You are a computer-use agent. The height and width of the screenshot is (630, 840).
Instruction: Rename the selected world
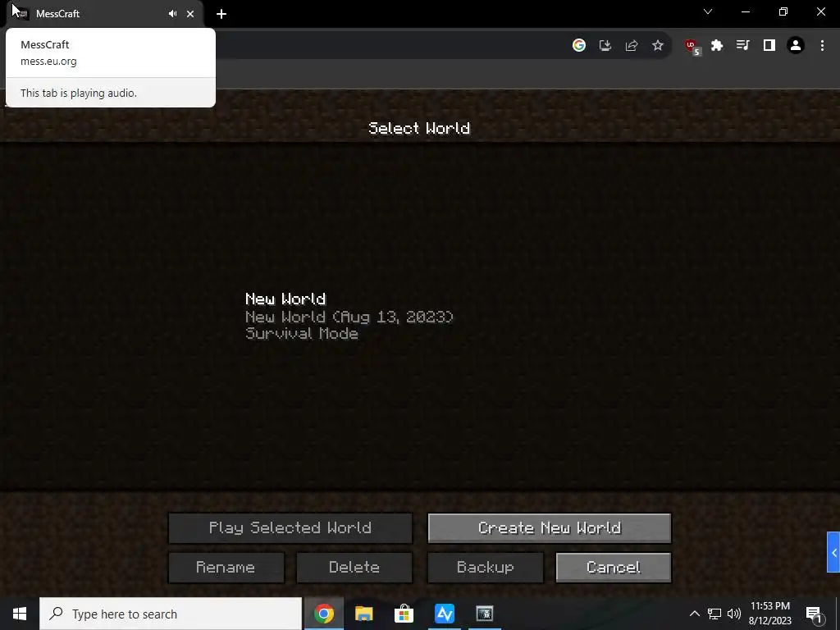(x=226, y=568)
